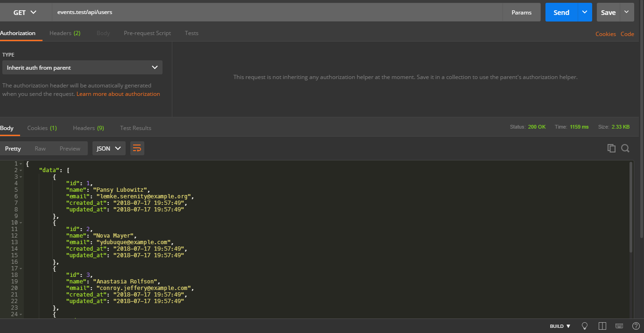Image resolution: width=644 pixels, height=333 pixels.
Task: Click the wrap lines icon
Action: click(137, 148)
